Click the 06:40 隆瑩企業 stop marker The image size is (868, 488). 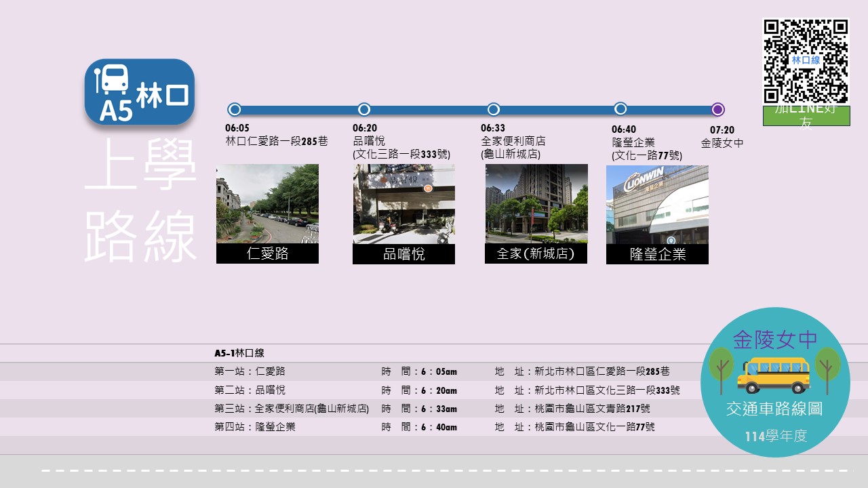(x=620, y=108)
